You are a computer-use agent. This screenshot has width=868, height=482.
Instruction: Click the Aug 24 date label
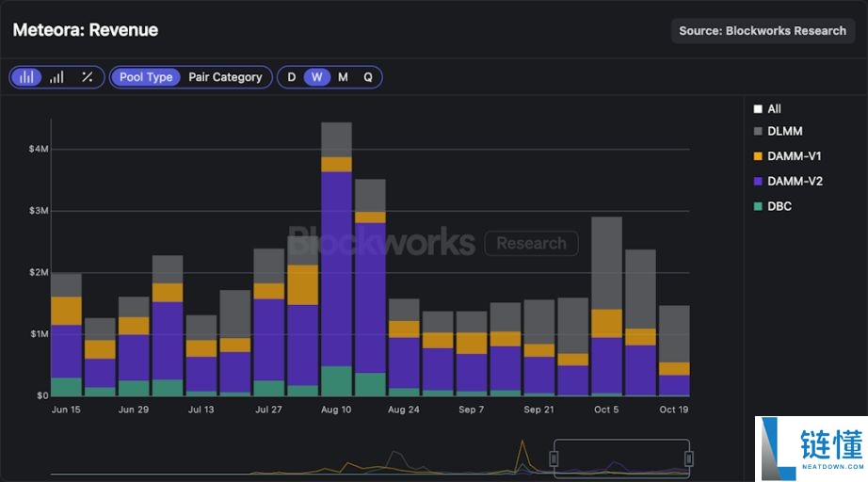point(404,410)
